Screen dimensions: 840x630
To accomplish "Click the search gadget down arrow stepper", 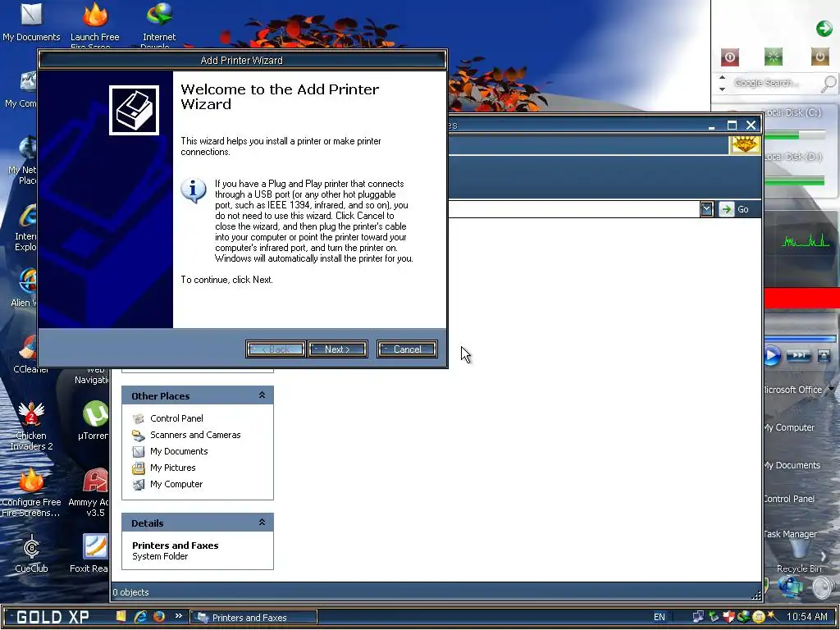I will point(722,89).
